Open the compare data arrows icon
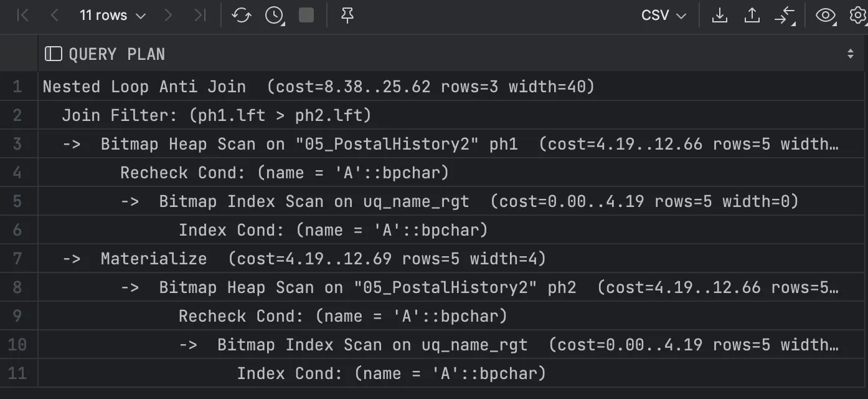The image size is (868, 399). [x=785, y=16]
